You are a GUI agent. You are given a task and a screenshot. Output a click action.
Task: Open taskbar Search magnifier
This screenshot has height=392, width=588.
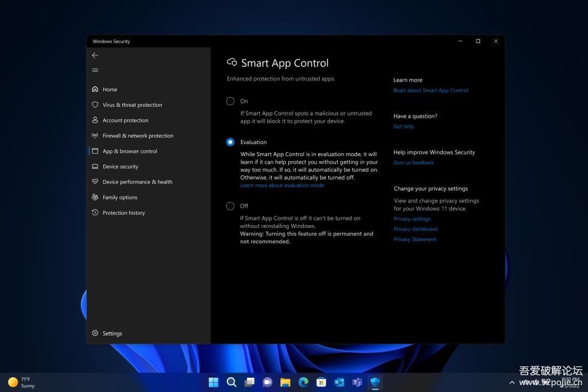point(231,382)
